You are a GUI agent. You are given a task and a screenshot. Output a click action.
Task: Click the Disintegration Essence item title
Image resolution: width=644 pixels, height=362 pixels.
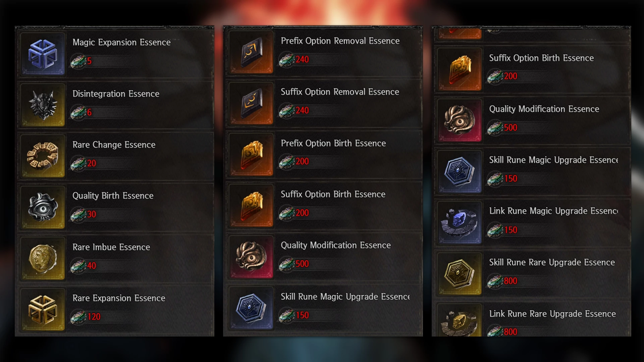click(x=116, y=94)
